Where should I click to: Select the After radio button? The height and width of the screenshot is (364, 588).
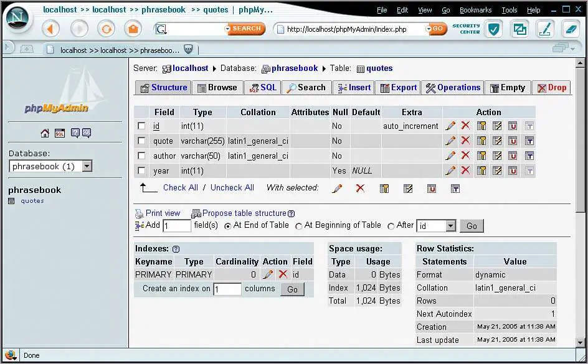click(391, 226)
